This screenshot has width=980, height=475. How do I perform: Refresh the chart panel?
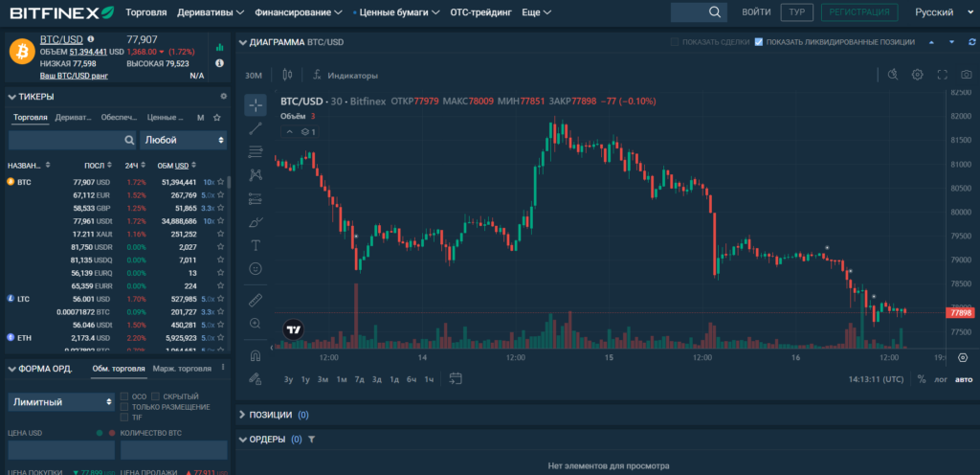[972, 42]
